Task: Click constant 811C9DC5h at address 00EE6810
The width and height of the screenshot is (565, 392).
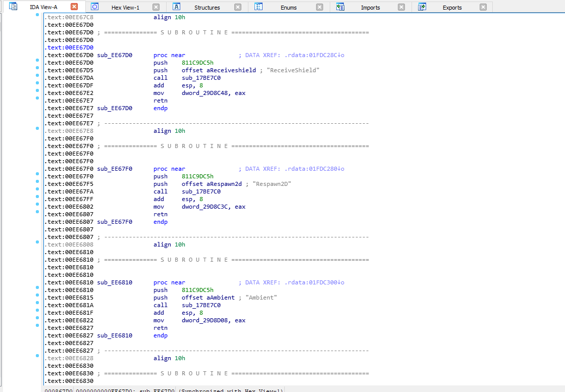Action: tap(197, 290)
